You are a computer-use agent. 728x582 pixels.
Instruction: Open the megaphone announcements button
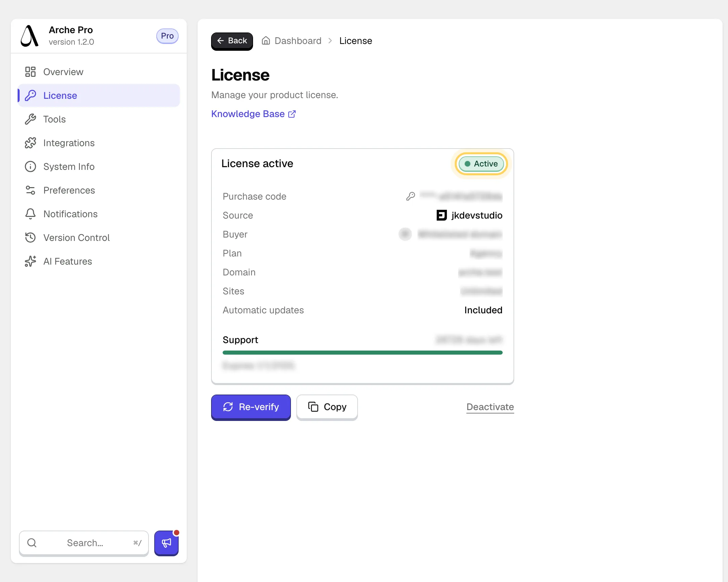[166, 543]
